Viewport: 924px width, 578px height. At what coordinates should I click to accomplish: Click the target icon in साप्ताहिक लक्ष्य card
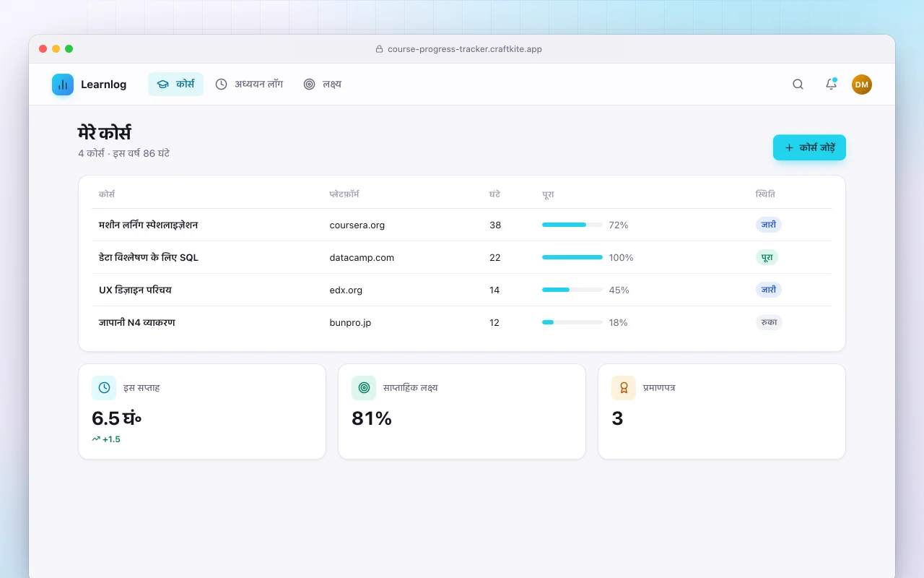[364, 388]
